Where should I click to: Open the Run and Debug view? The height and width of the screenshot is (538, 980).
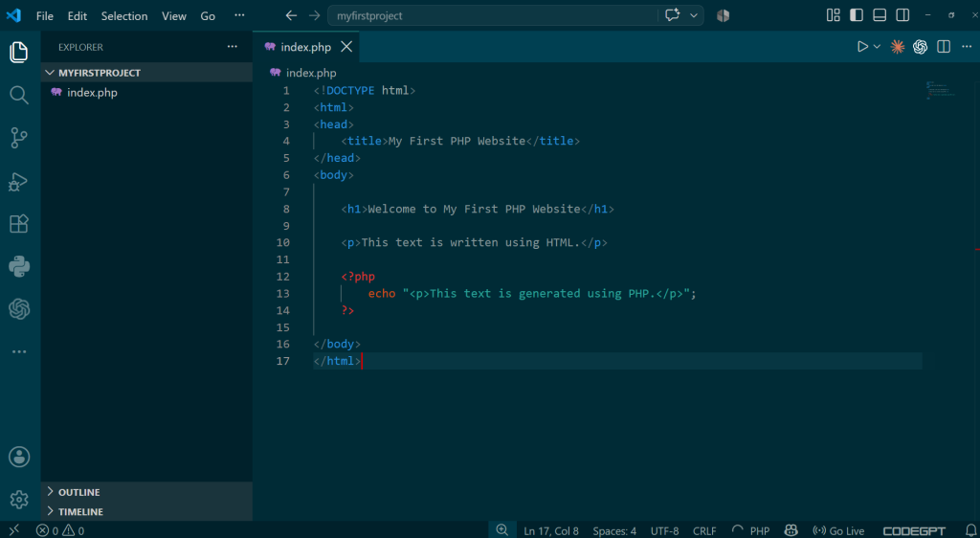[19, 181]
